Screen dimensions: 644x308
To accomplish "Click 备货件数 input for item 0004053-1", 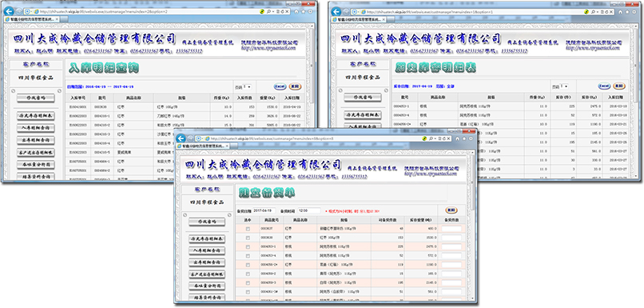I will click(x=451, y=246).
